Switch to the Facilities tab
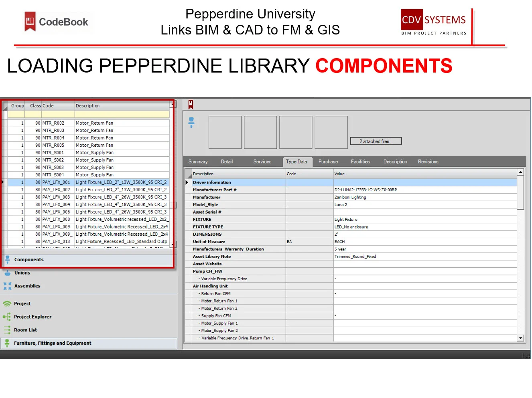Screen dimensions: 532x398 360,162
